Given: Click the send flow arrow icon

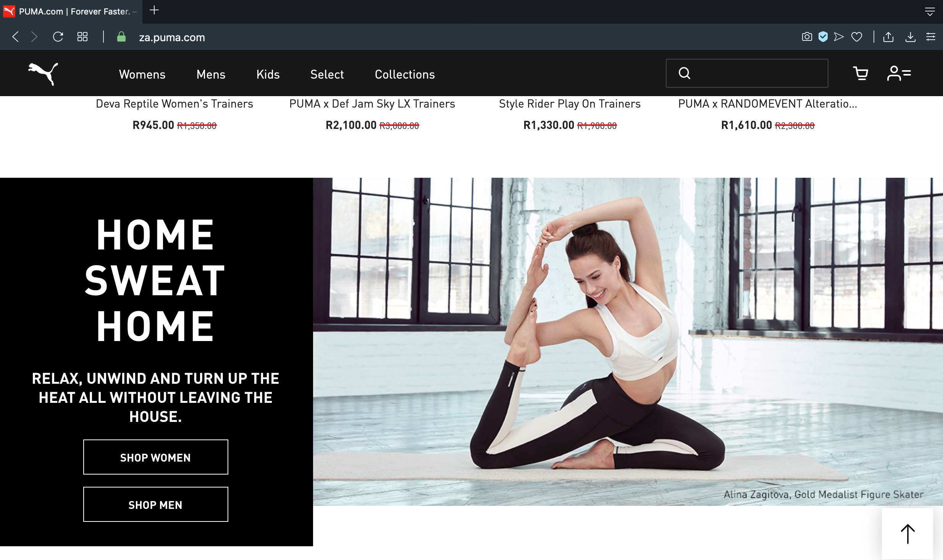Looking at the screenshot, I should (x=839, y=37).
